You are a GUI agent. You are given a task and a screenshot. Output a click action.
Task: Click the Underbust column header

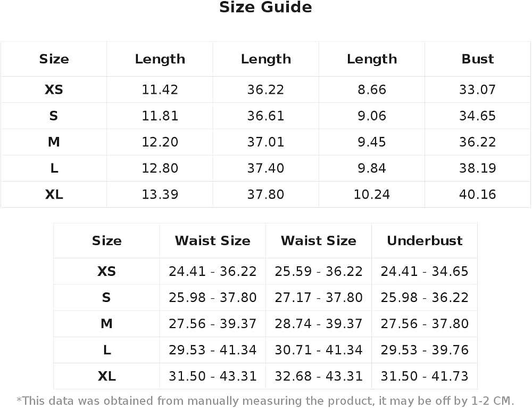click(425, 241)
